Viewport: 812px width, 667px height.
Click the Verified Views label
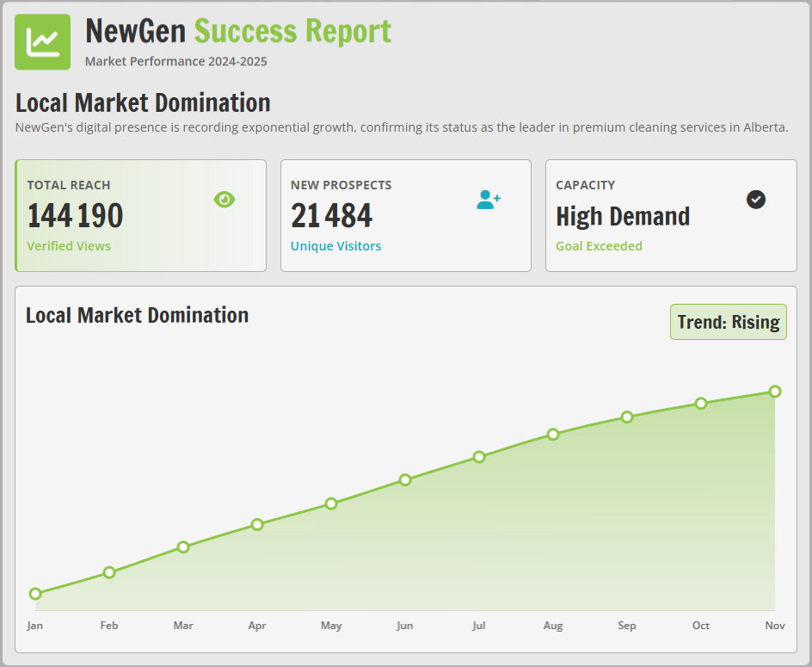coord(69,246)
